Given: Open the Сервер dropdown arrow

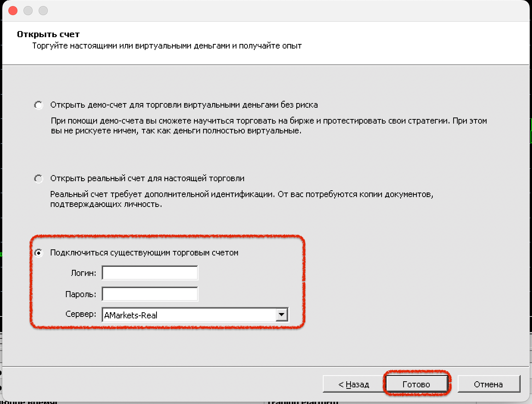Looking at the screenshot, I should pos(282,315).
